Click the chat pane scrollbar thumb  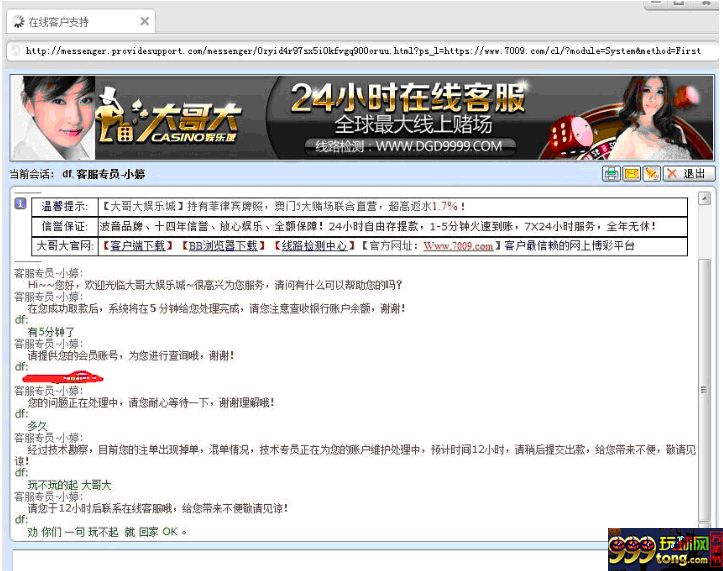tap(704, 390)
